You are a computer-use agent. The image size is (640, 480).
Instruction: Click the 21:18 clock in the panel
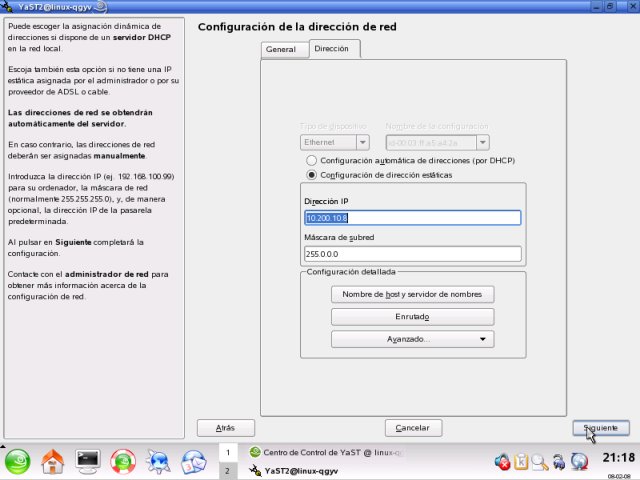[x=619, y=458]
